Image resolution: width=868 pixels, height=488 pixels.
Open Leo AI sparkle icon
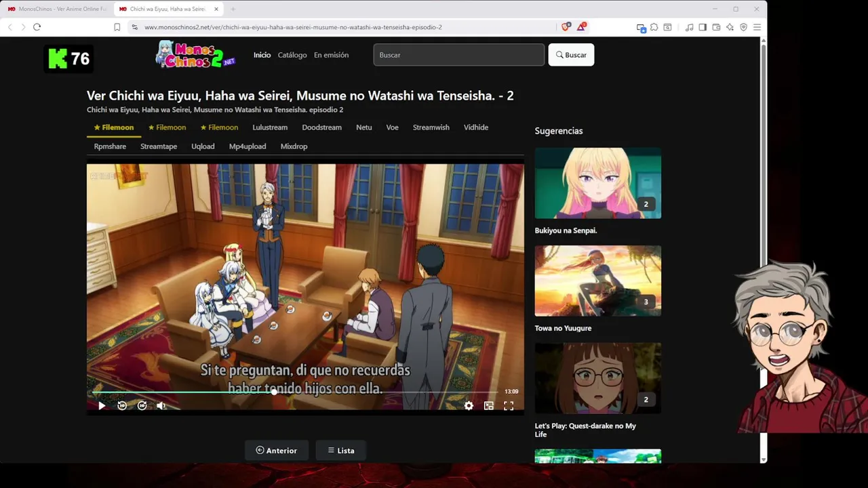coord(730,27)
